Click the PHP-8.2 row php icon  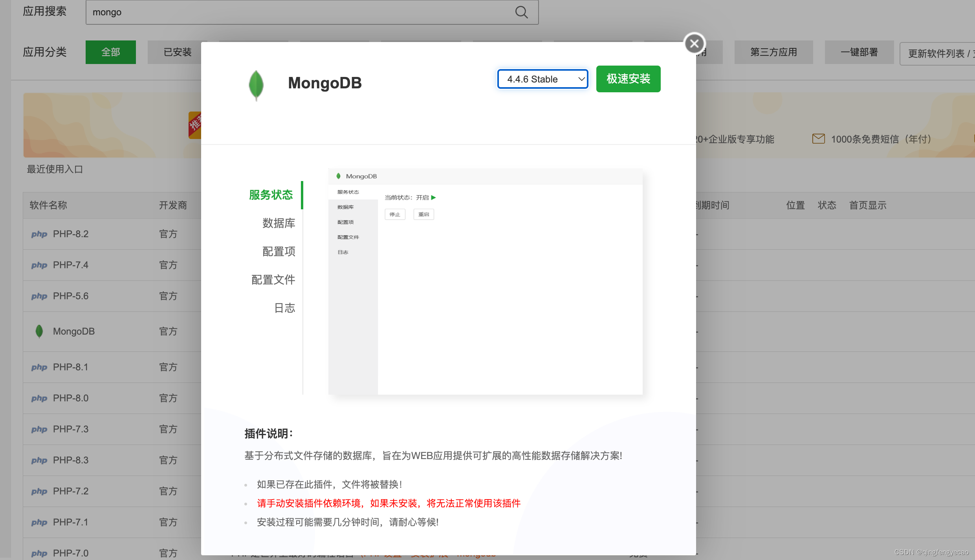(39, 234)
